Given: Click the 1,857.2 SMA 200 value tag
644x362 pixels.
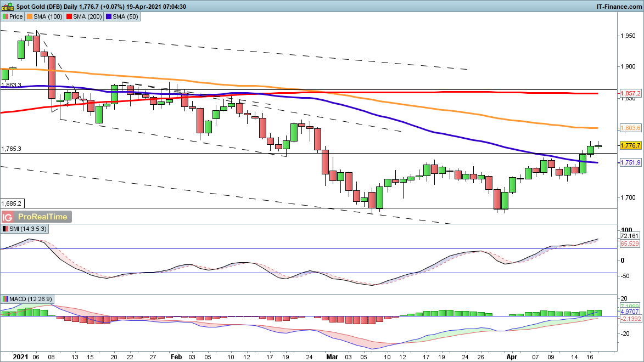Looking at the screenshot, I should (x=630, y=94).
